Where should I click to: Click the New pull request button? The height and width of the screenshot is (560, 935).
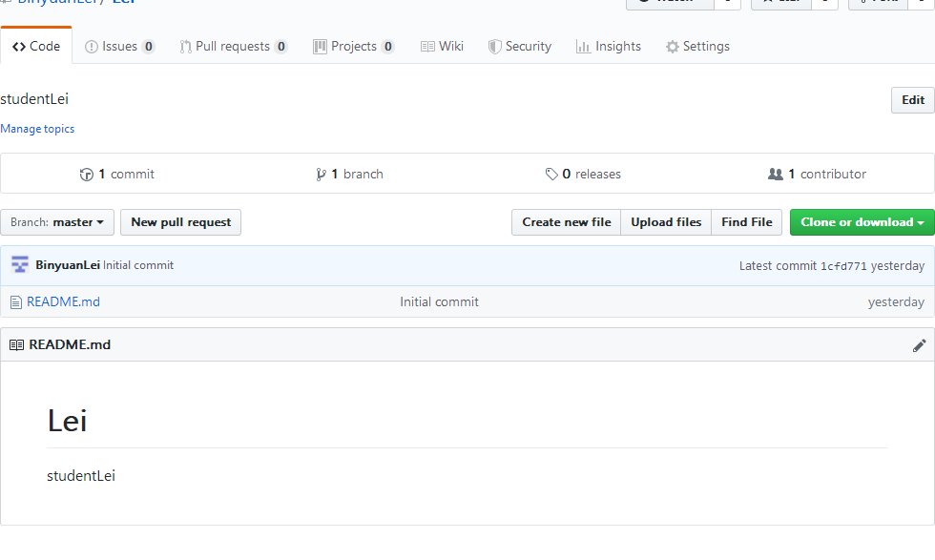[x=180, y=222]
